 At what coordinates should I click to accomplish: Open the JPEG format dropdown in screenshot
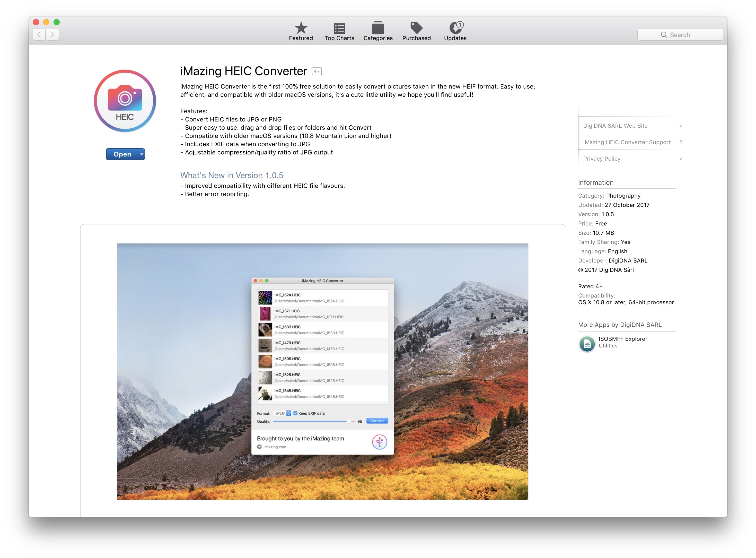pyautogui.click(x=282, y=413)
